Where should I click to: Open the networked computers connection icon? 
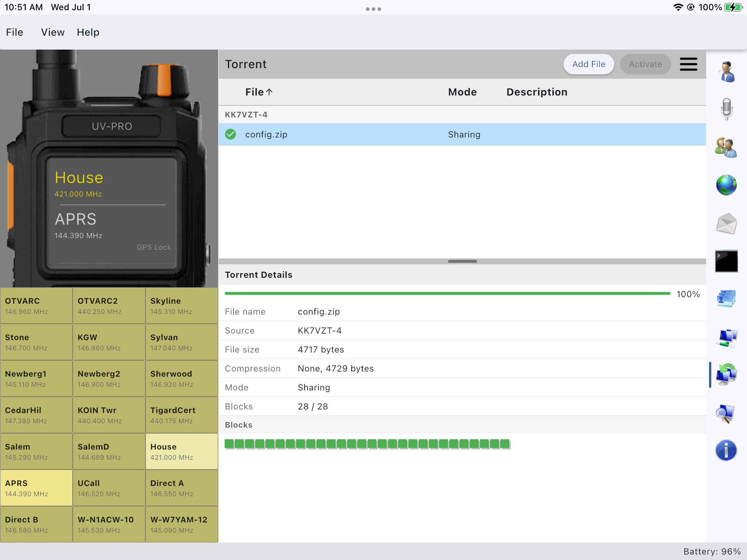click(726, 338)
